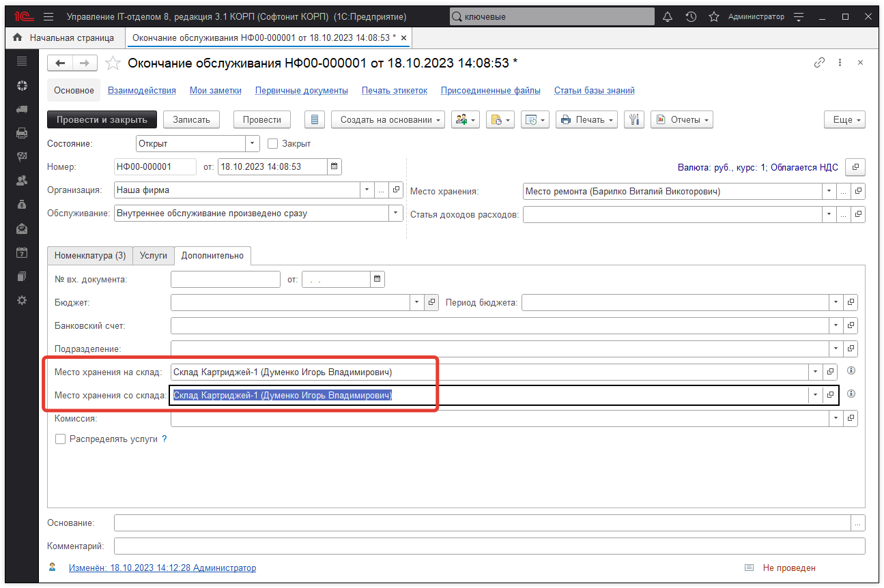This screenshot has width=884, height=588.
Task: Click the notifications bell icon
Action: [x=668, y=16]
